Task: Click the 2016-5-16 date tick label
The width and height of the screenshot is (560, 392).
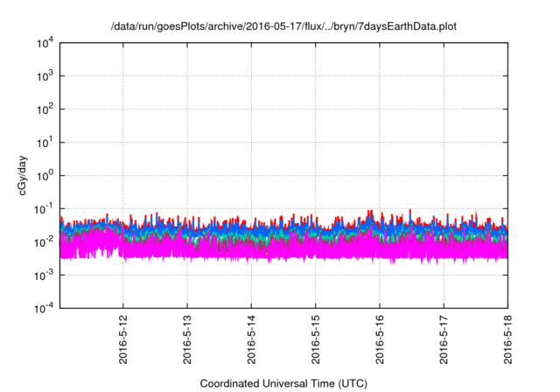Action: tap(380, 339)
